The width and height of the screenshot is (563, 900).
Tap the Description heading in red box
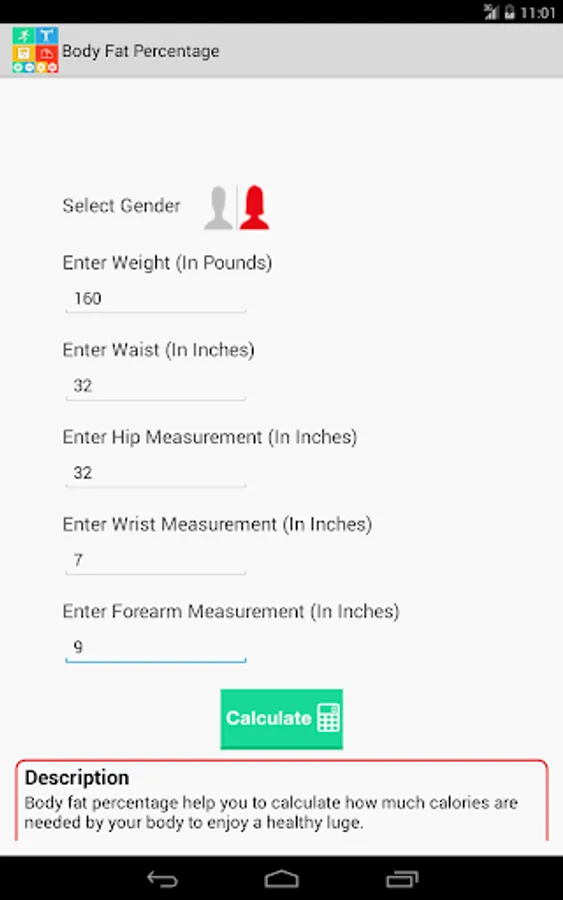tap(77, 778)
